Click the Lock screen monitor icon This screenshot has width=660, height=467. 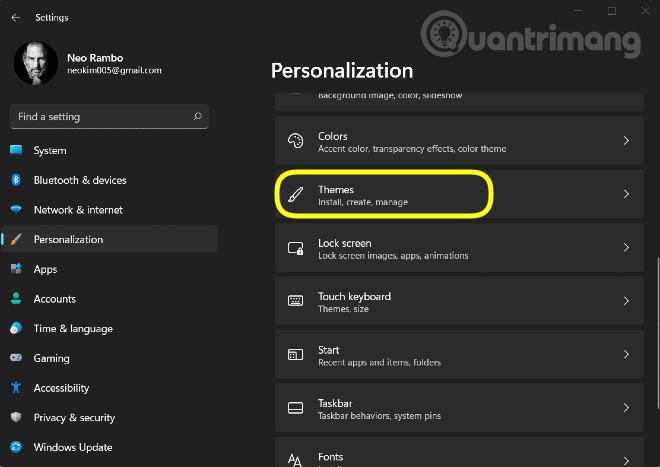(295, 248)
